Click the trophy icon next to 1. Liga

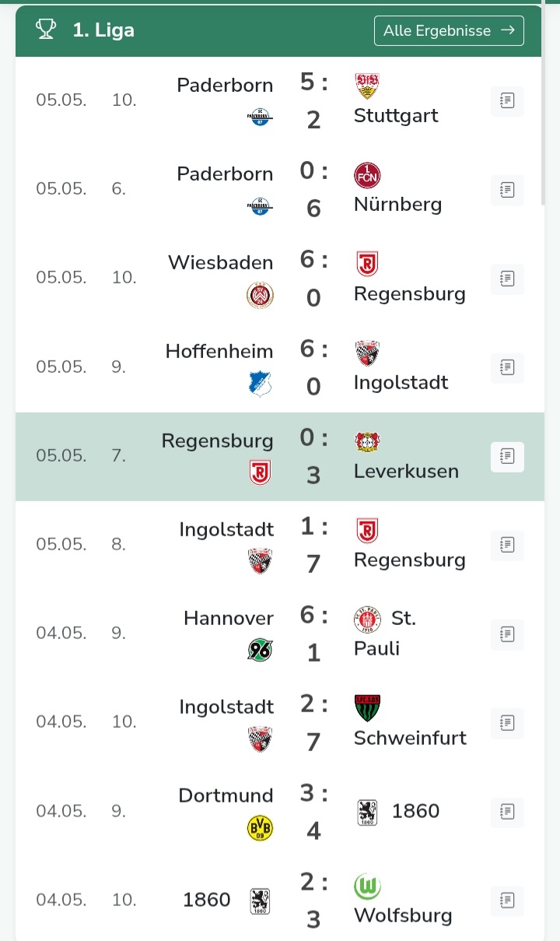pyautogui.click(x=46, y=30)
